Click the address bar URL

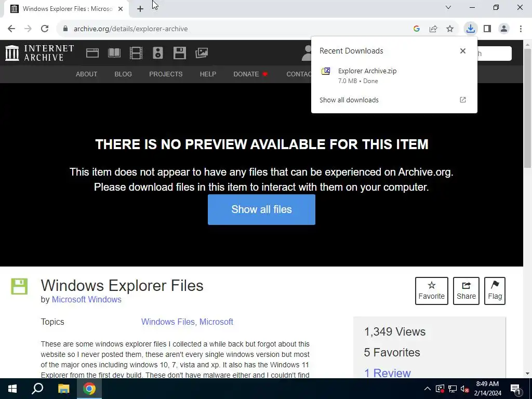pyautogui.click(x=130, y=29)
